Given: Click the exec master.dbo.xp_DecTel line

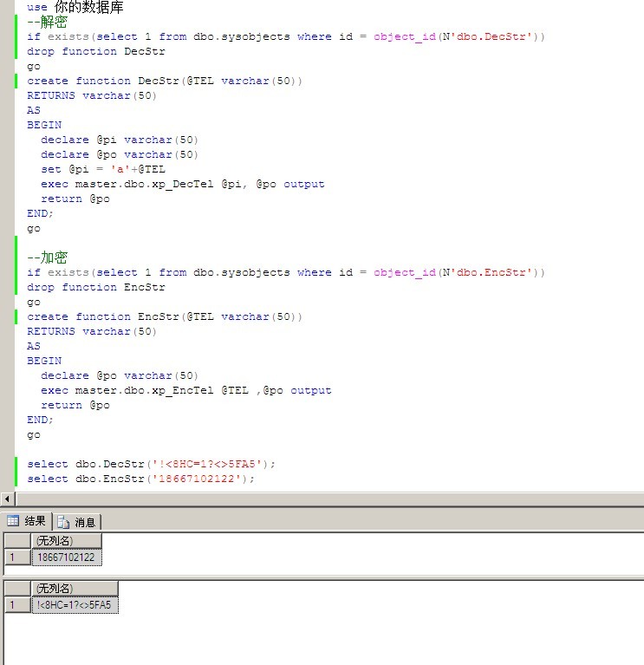Looking at the screenshot, I should click(183, 184).
